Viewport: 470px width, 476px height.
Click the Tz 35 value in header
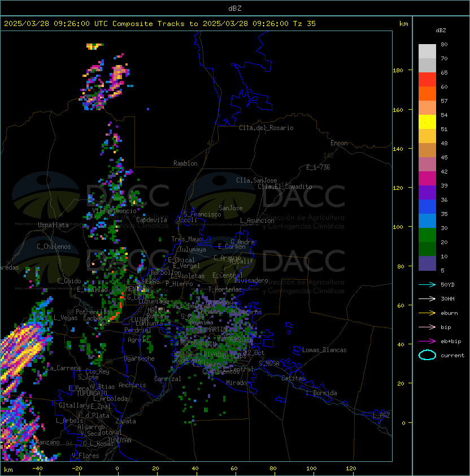click(304, 24)
